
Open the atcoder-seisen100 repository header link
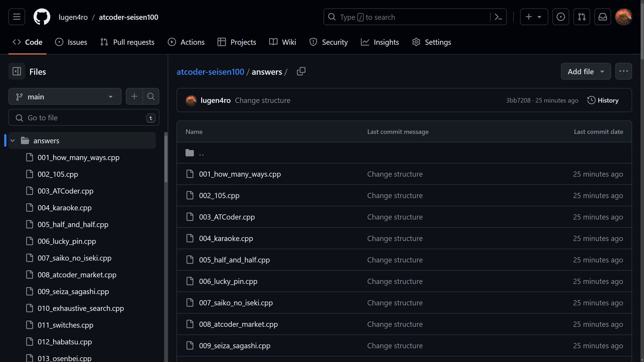(x=128, y=17)
